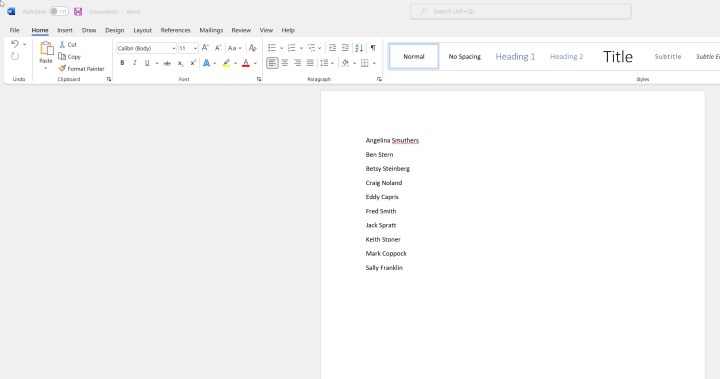Click the Copy button

click(70, 57)
